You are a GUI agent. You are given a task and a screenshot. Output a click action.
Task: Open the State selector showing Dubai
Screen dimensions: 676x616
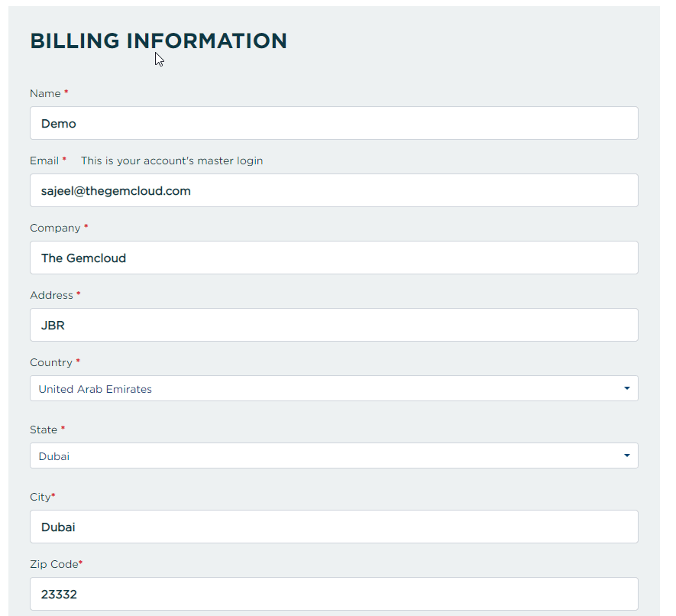click(x=334, y=456)
